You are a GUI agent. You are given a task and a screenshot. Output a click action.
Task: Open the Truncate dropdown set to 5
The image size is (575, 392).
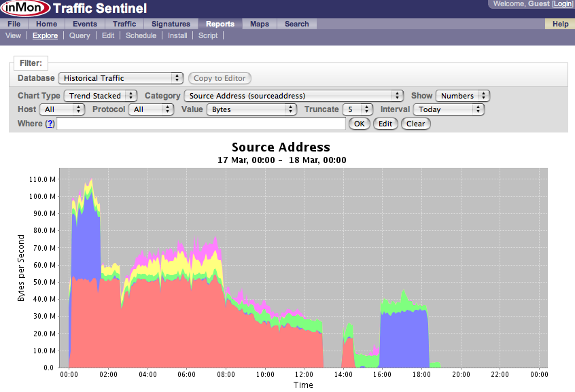coord(358,109)
